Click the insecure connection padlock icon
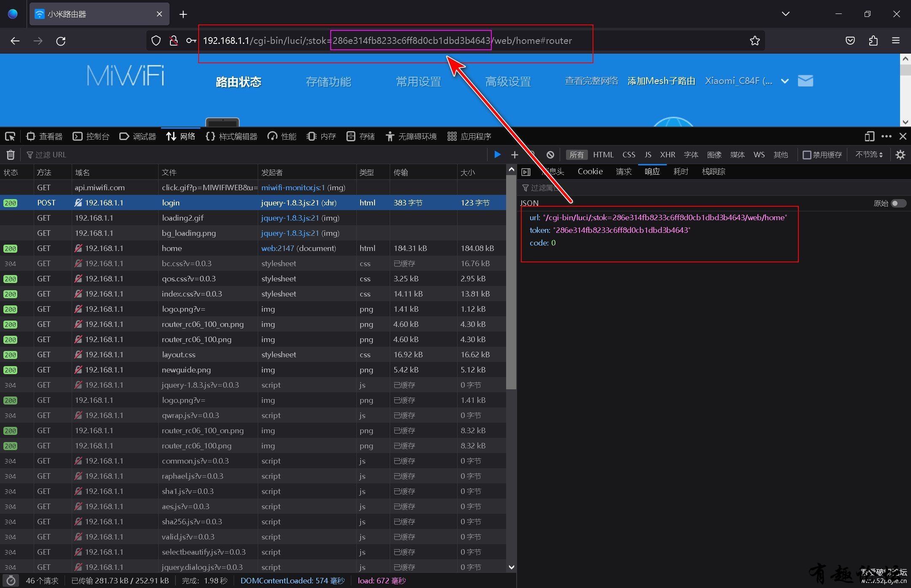 click(173, 40)
